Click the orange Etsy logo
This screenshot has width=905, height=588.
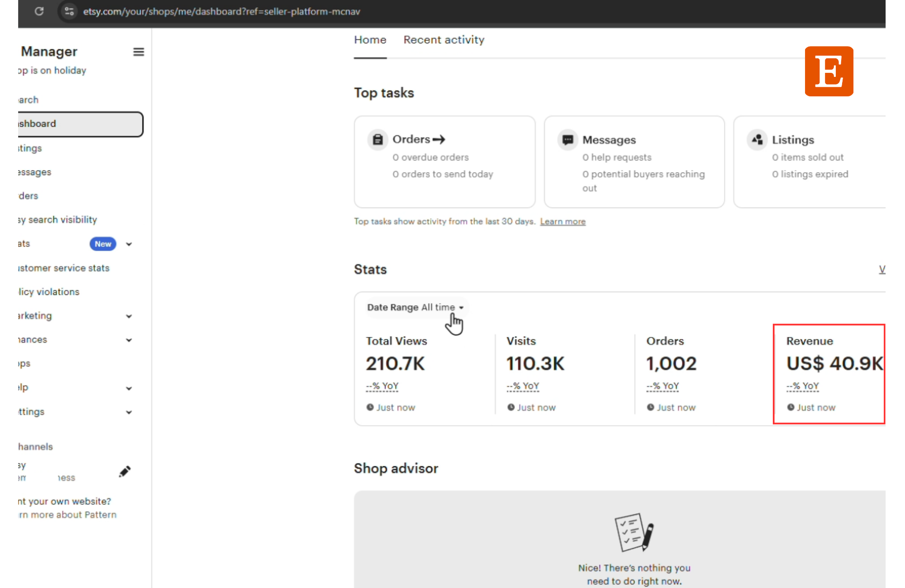pos(829,71)
